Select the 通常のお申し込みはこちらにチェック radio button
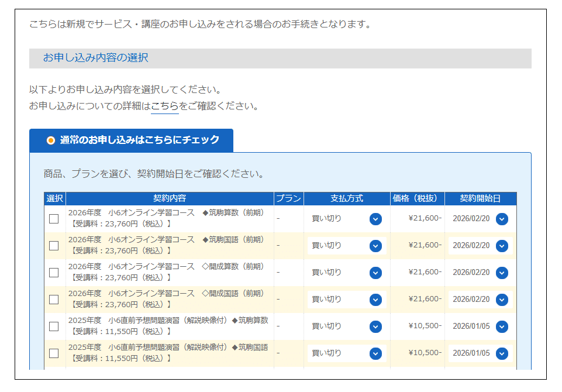This screenshot has height=392, width=562. (51, 140)
